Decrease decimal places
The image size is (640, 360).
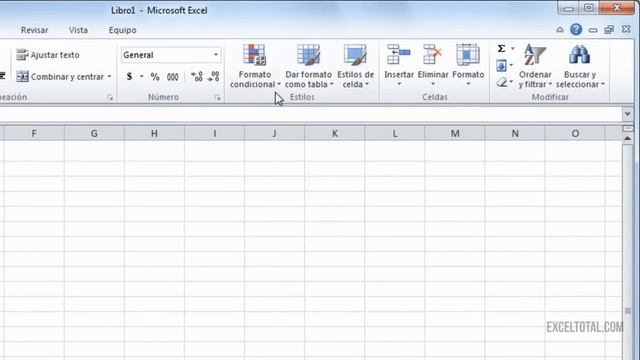click(213, 76)
